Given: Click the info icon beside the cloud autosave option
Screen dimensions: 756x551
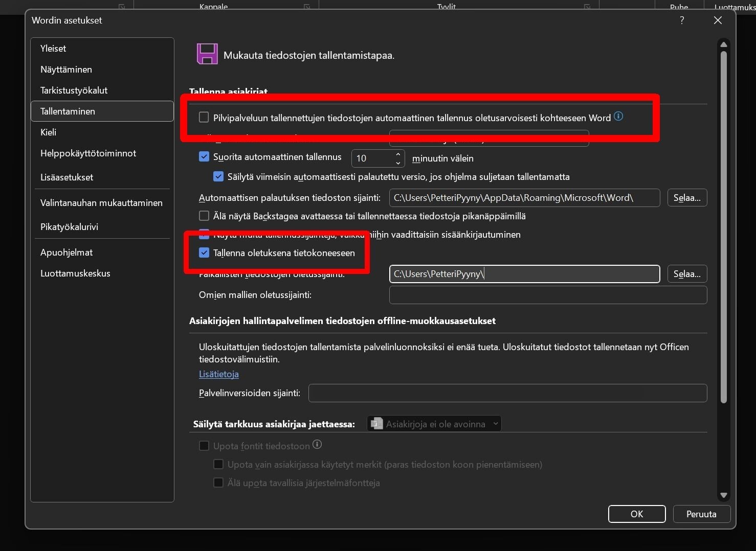Looking at the screenshot, I should pyautogui.click(x=618, y=117).
